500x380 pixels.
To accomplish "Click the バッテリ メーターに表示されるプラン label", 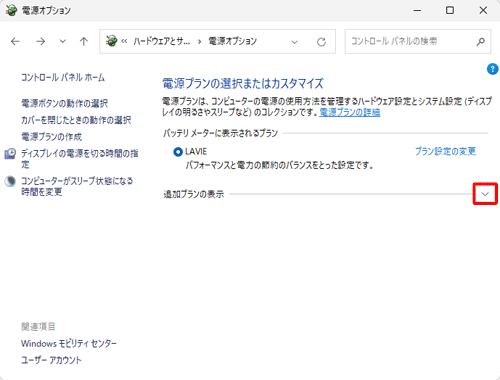I will pos(220,133).
